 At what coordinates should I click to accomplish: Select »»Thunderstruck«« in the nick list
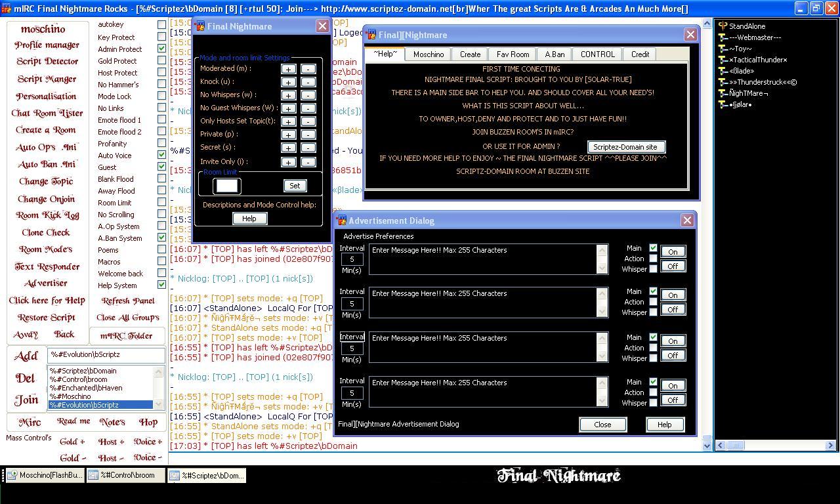pos(763,82)
